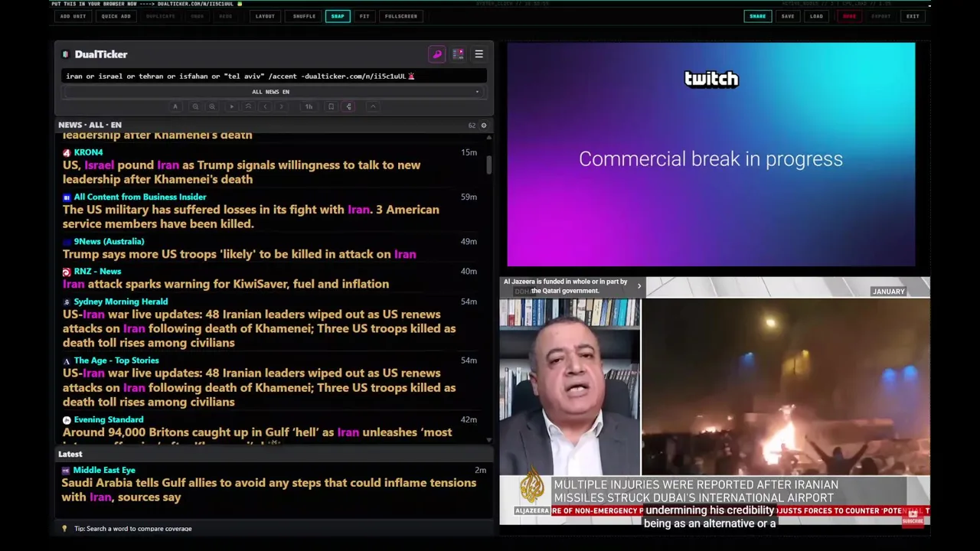Click QUICK ADD button

pos(116,16)
